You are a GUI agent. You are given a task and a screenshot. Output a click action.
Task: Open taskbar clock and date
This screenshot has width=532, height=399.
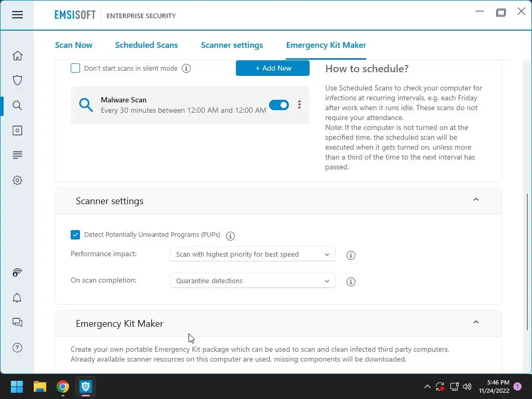(x=494, y=387)
